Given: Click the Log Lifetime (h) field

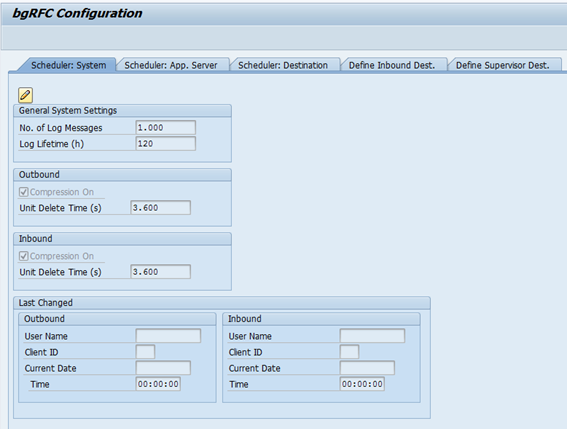Looking at the screenshot, I should pos(166,144).
